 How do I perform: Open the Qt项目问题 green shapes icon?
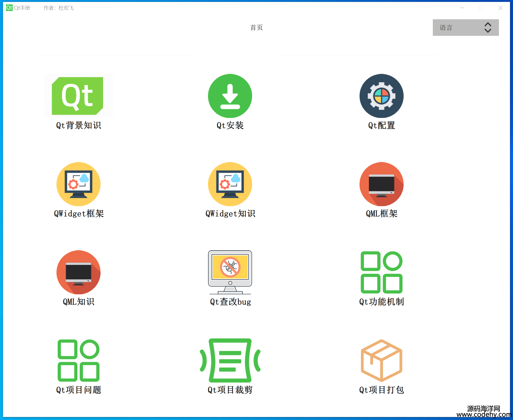tap(79, 360)
